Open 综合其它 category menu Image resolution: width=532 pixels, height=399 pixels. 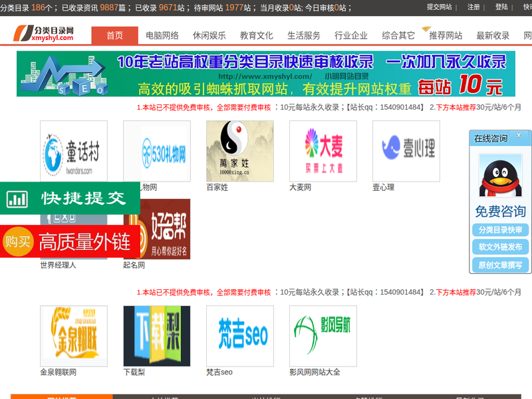[x=398, y=35]
